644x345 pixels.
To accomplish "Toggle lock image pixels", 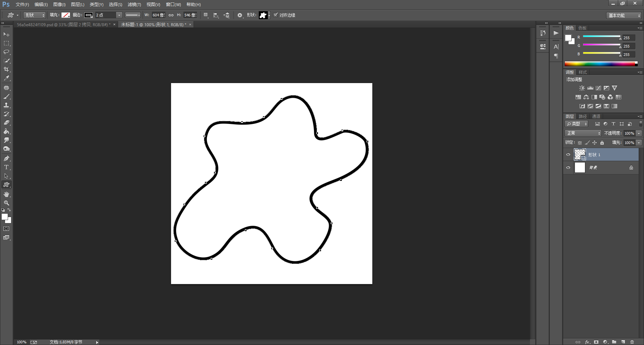I will pos(587,143).
